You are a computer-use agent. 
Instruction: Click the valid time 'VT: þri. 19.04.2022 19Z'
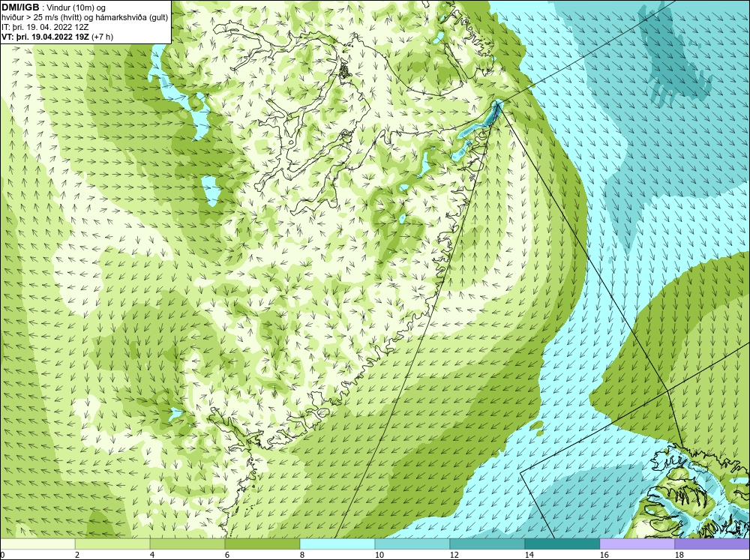[45, 37]
